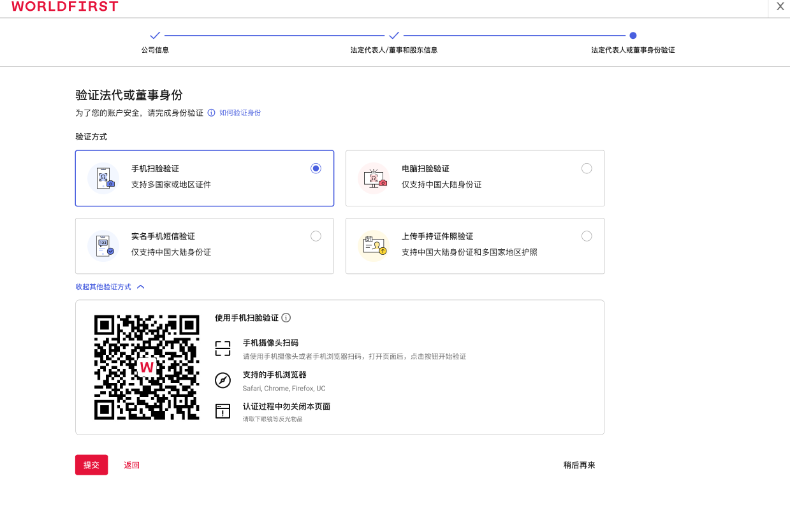Click the handheld ID photo verification icon
The height and width of the screenshot is (532, 790).
coord(374,245)
